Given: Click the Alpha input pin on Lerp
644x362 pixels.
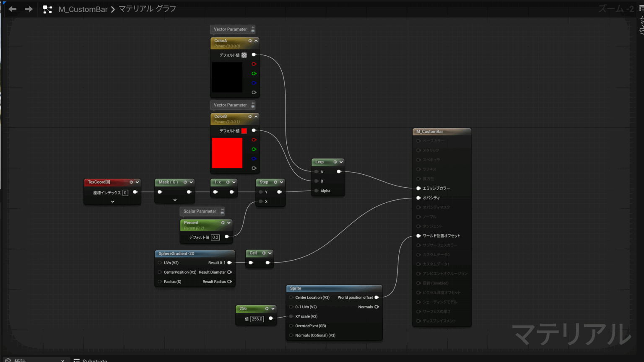Looking at the screenshot, I should point(317,191).
